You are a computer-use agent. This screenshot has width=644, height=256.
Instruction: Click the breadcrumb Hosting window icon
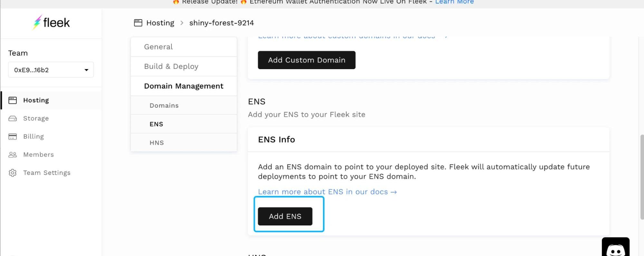[138, 23]
